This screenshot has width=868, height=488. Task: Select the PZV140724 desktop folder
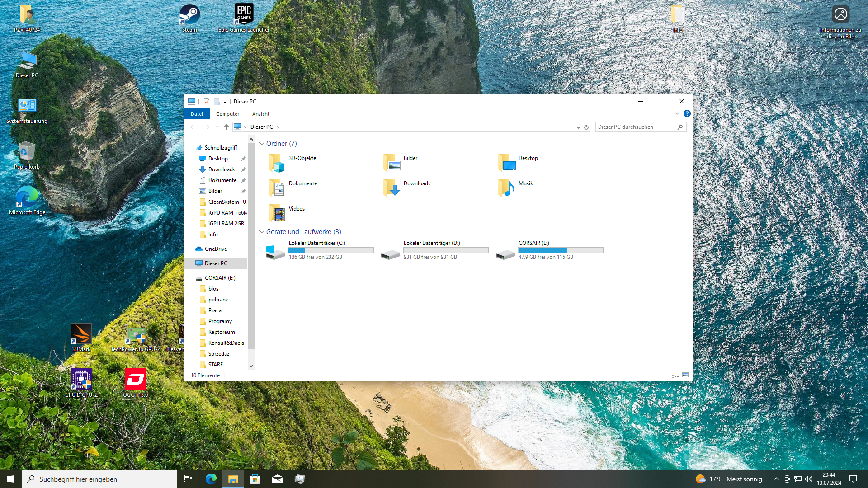27,18
